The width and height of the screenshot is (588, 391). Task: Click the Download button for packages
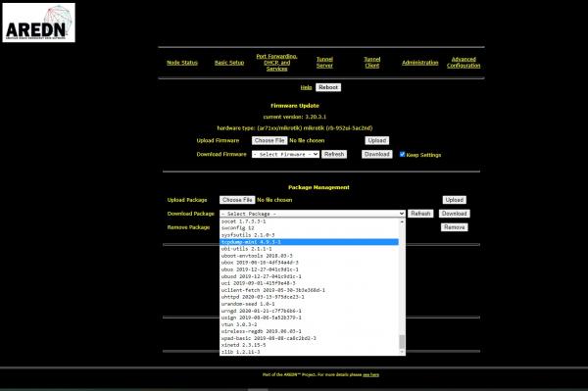(454, 214)
